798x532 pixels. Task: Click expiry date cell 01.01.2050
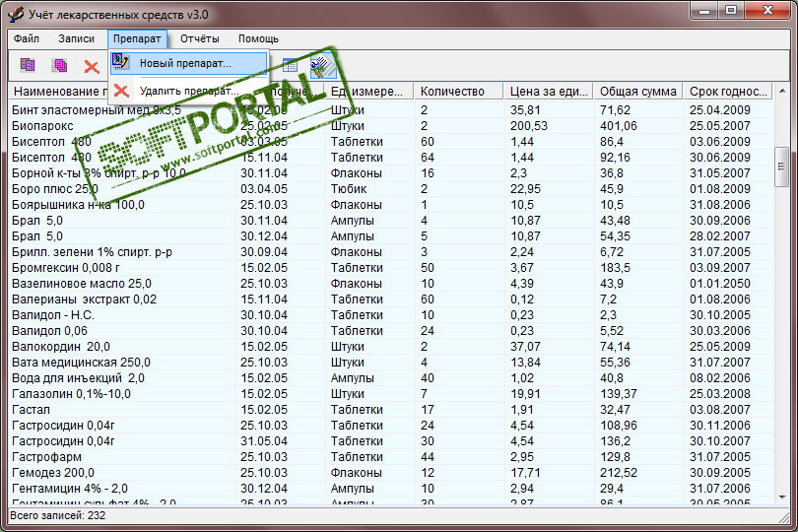(x=719, y=284)
